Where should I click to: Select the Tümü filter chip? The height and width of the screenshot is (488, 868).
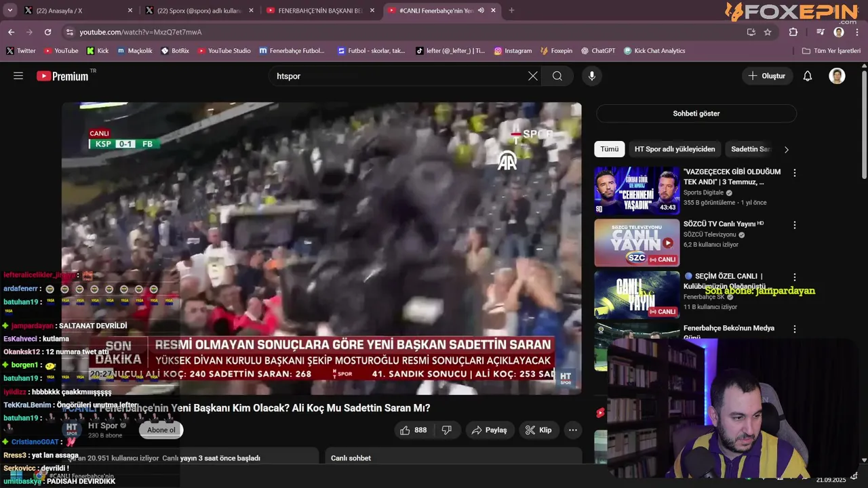[609, 149]
